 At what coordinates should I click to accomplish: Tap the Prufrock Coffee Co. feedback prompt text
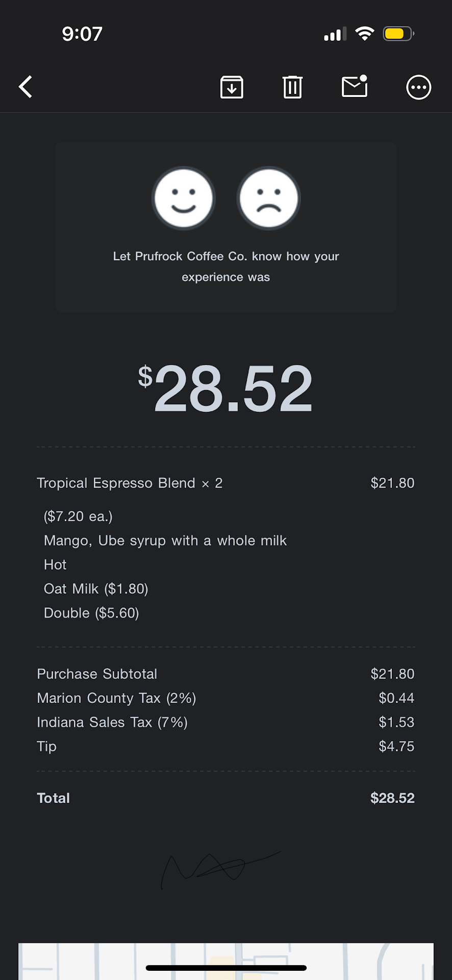point(226,266)
